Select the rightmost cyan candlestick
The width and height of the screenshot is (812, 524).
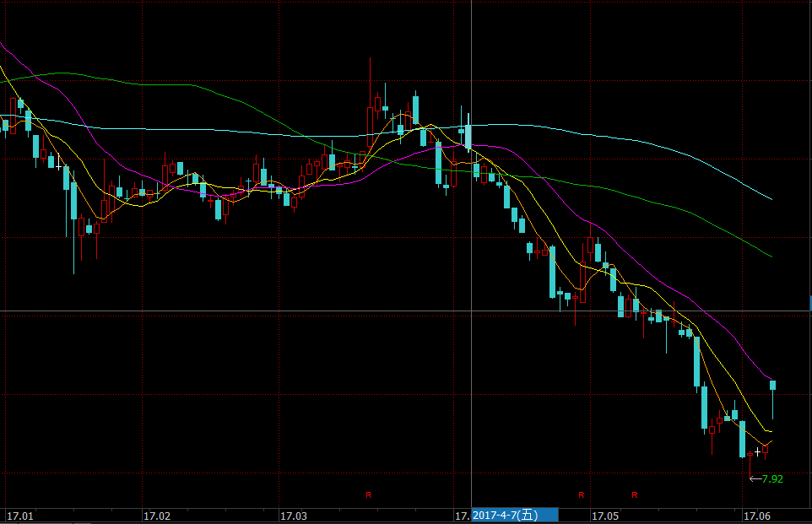772,386
